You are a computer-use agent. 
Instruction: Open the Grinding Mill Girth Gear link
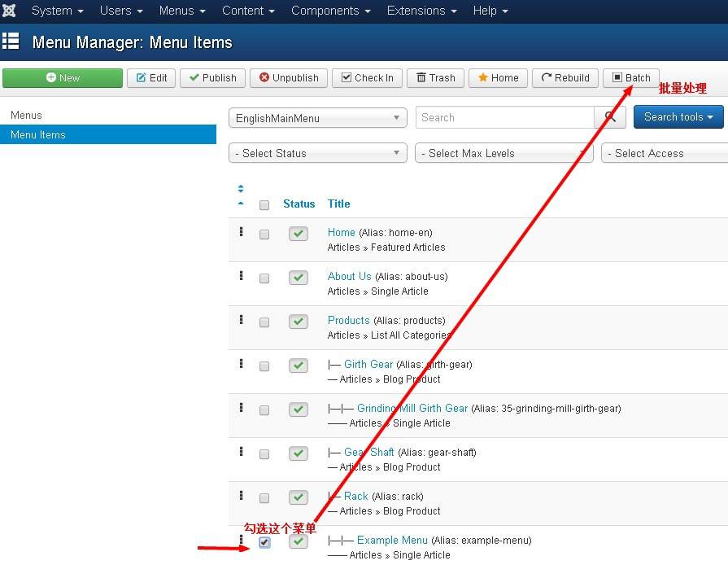click(412, 408)
